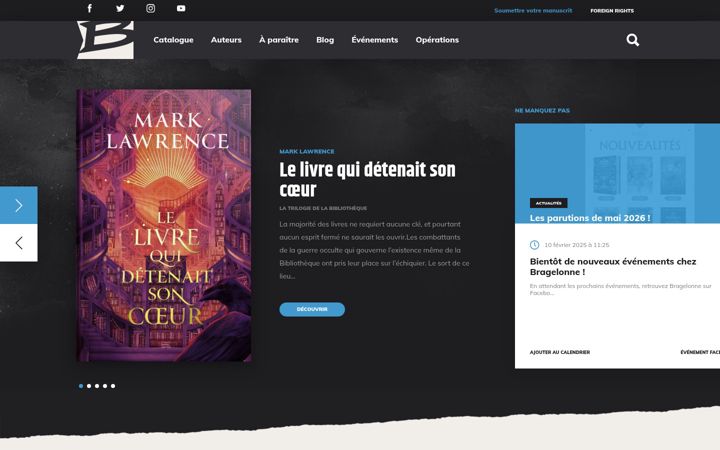Open the Instagram social icon
The height and width of the screenshot is (450, 720).
click(x=151, y=8)
